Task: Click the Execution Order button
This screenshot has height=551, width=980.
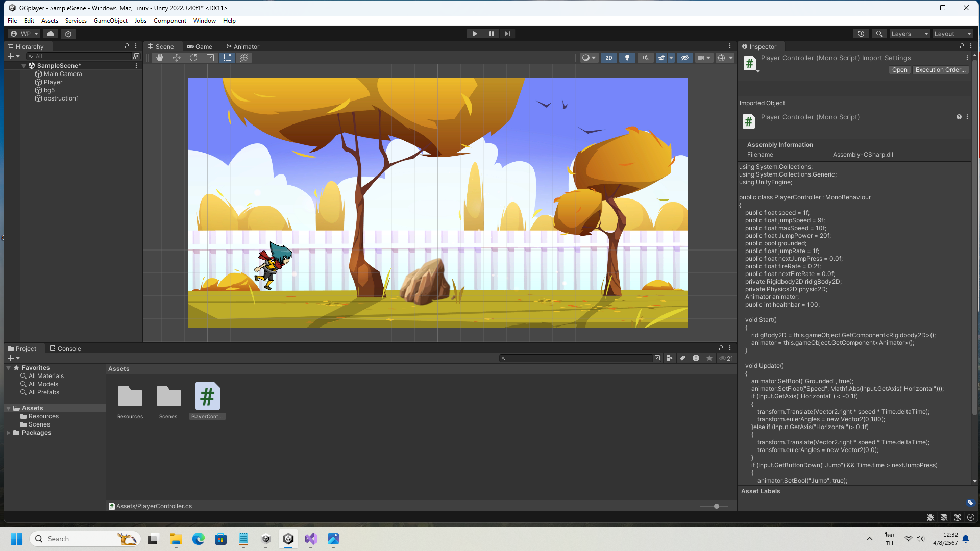Action: (x=940, y=70)
